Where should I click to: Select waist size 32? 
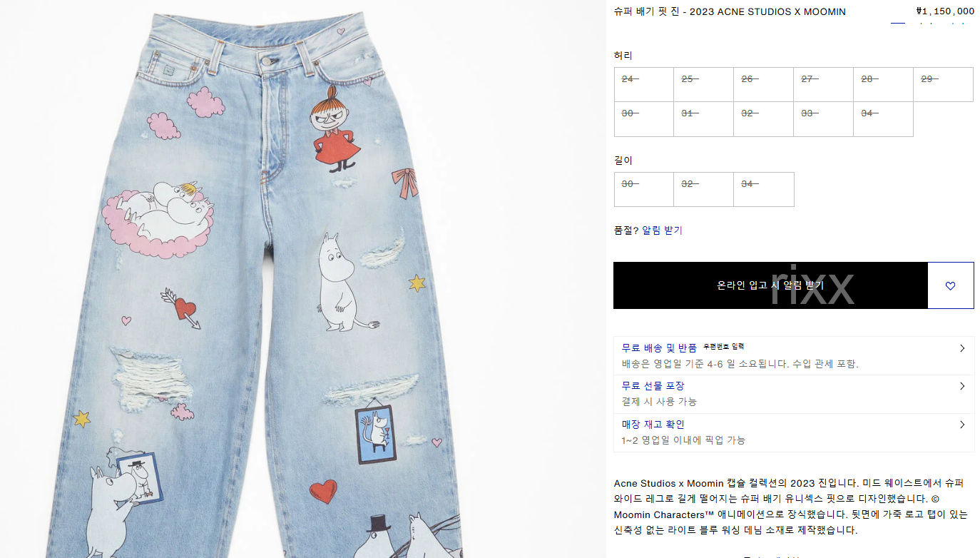pos(763,119)
